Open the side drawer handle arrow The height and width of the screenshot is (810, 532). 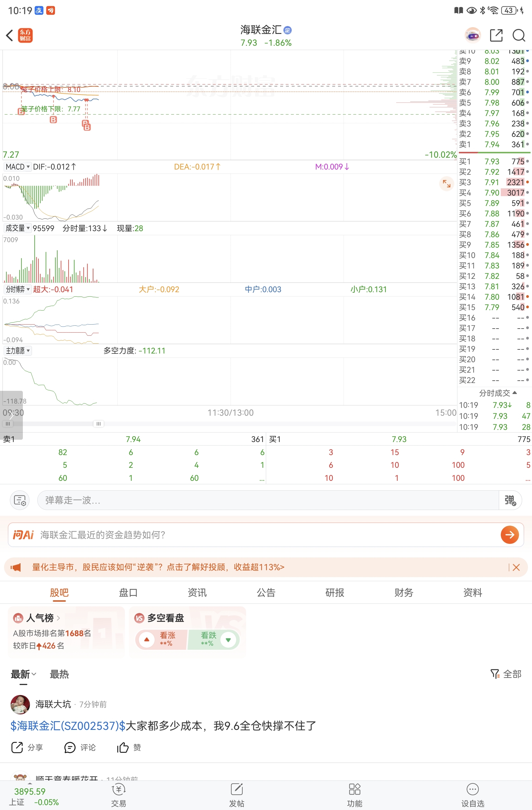(x=11, y=415)
